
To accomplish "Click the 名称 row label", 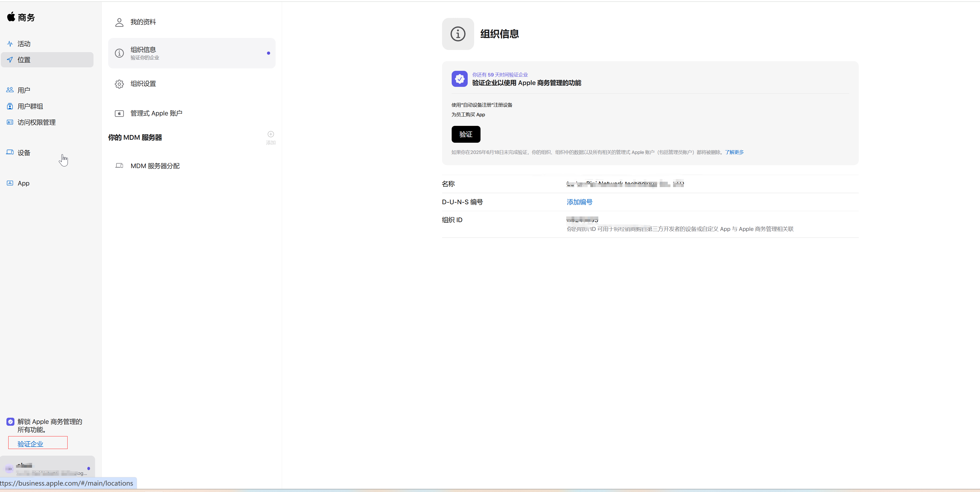I will click(x=448, y=184).
